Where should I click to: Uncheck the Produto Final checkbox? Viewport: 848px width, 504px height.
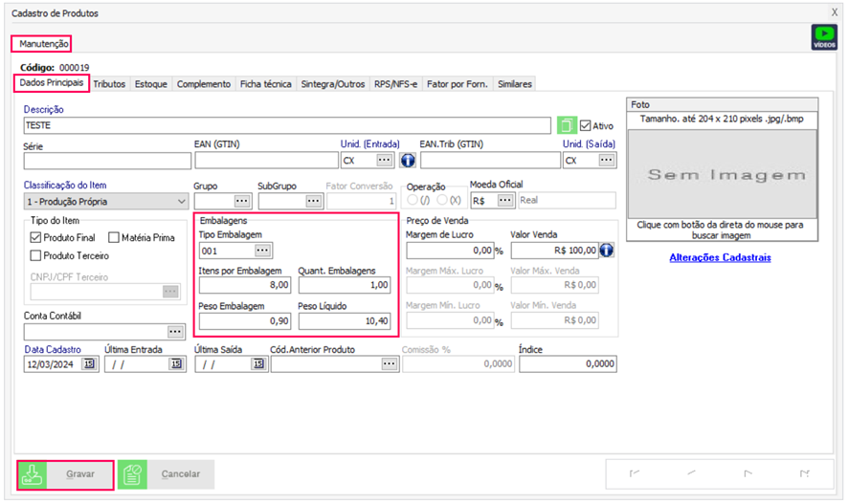(36, 237)
